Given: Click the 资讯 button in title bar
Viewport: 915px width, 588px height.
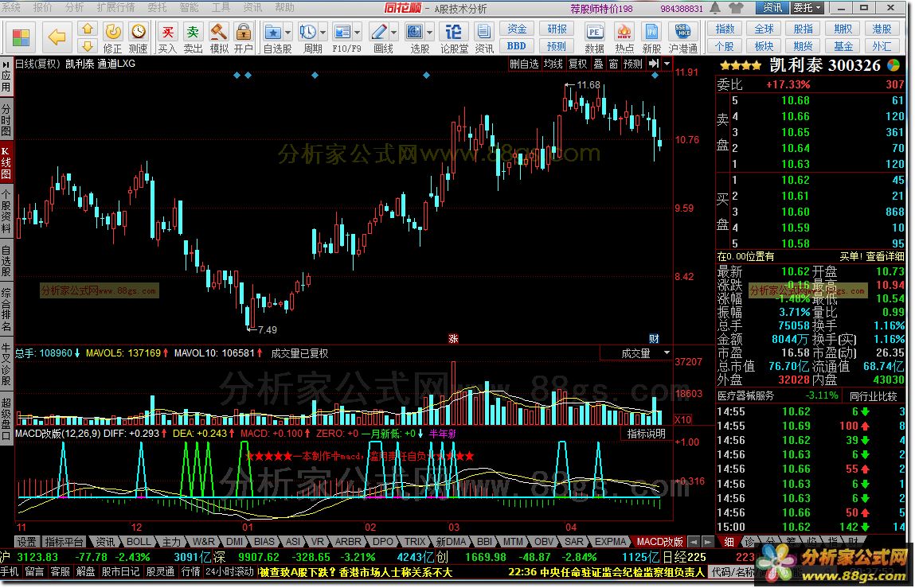Looking at the screenshot, I should tap(772, 8).
